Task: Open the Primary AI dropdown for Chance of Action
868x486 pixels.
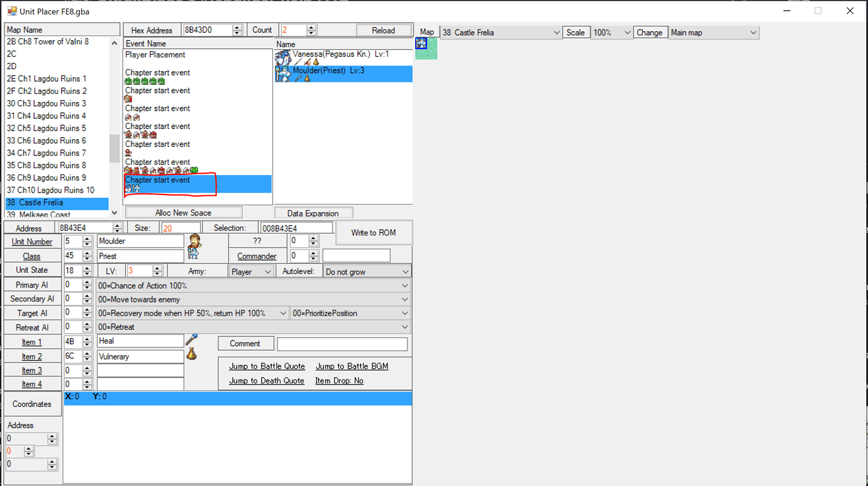Action: click(405, 285)
